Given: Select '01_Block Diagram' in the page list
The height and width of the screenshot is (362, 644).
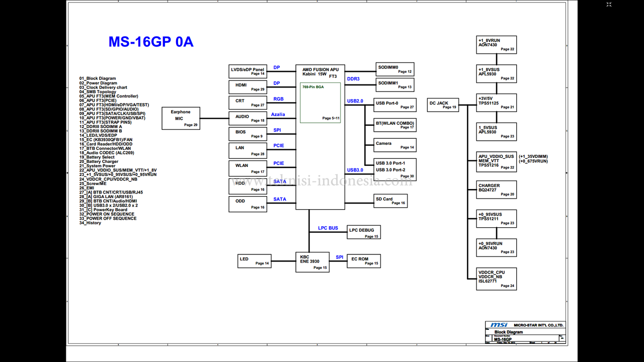Looking at the screenshot, I should point(98,78).
